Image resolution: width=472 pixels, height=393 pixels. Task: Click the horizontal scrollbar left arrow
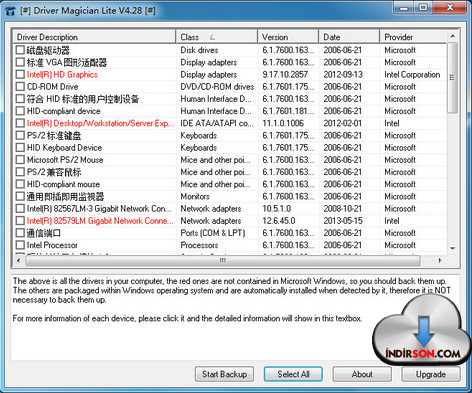(x=19, y=260)
